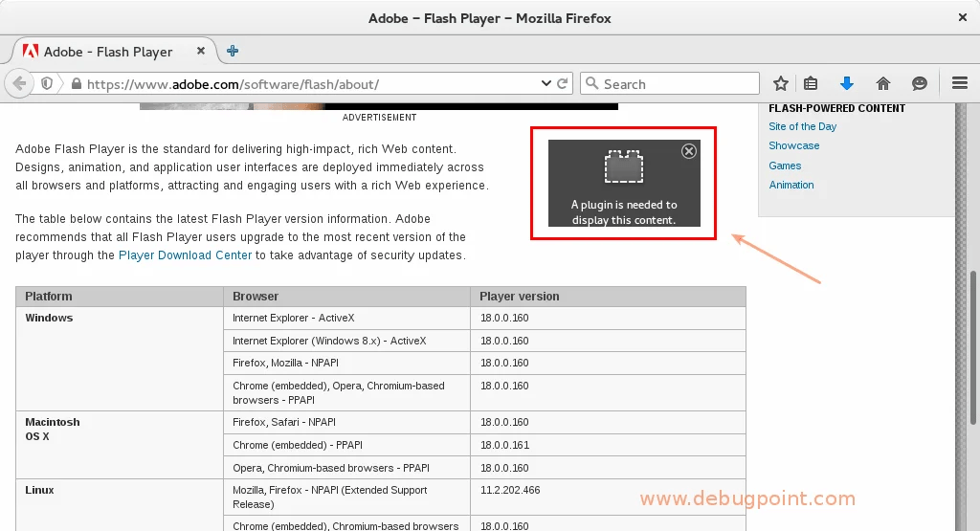The height and width of the screenshot is (531, 980).
Task: Open the tracking protection shield icon
Action: [47, 83]
